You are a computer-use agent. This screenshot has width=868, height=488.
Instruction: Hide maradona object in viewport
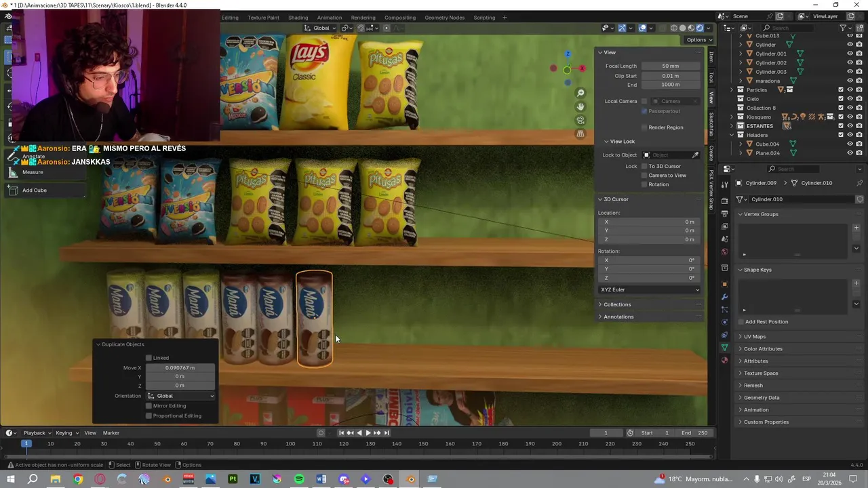[850, 81]
